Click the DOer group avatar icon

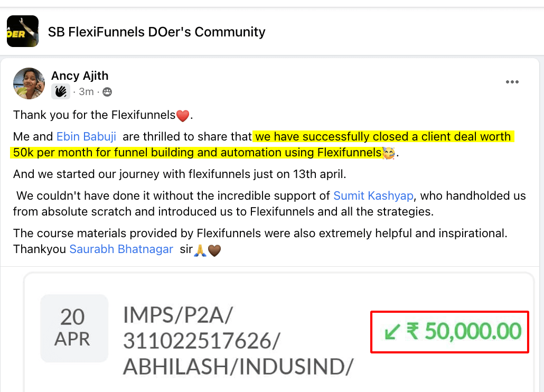tap(23, 32)
